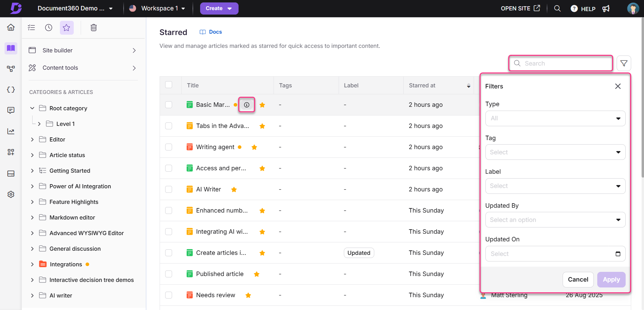The height and width of the screenshot is (310, 644).
Task: Expand the Editor category
Action: pos(32,139)
